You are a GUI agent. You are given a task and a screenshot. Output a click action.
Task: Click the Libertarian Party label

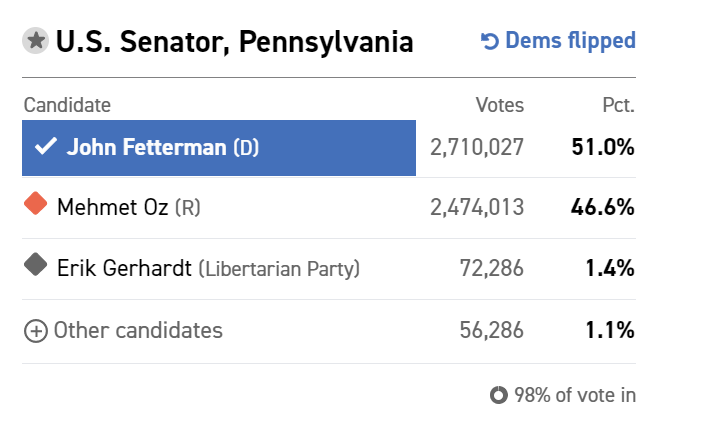(279, 269)
